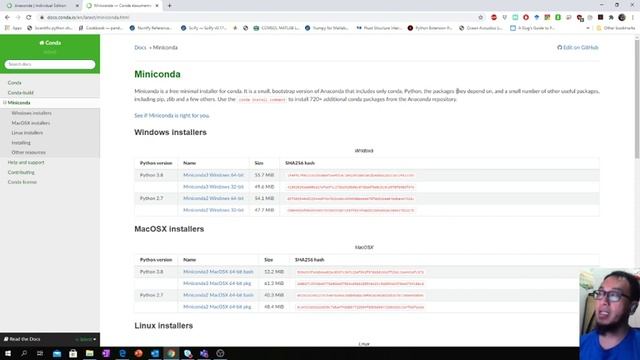Click Edit on GitHub link
The height and width of the screenshot is (360, 640).
[578, 48]
